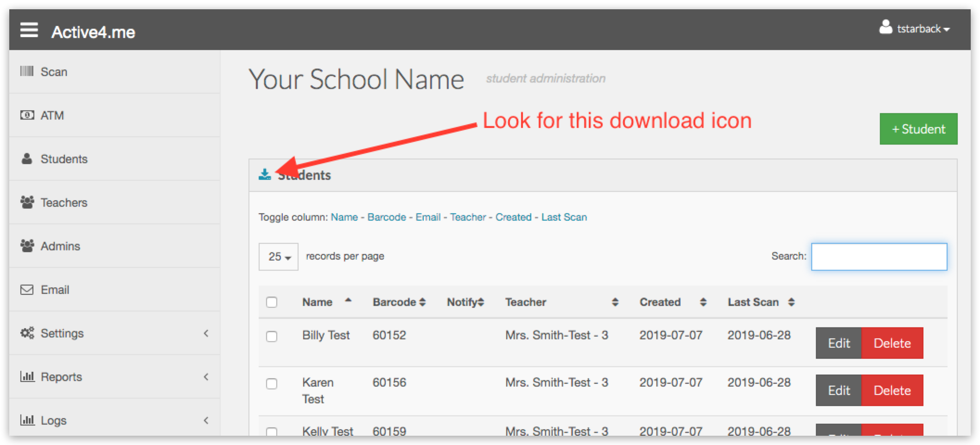
Task: Sort by Notify column arrows
Action: point(481,302)
